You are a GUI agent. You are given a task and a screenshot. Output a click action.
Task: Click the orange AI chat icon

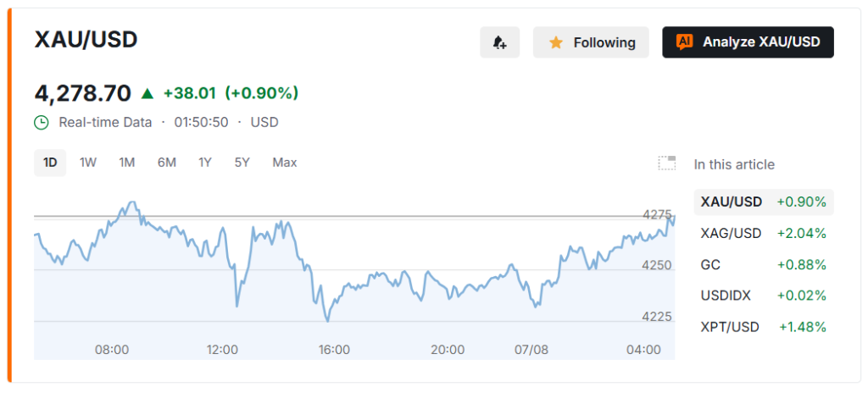pyautogui.click(x=684, y=42)
